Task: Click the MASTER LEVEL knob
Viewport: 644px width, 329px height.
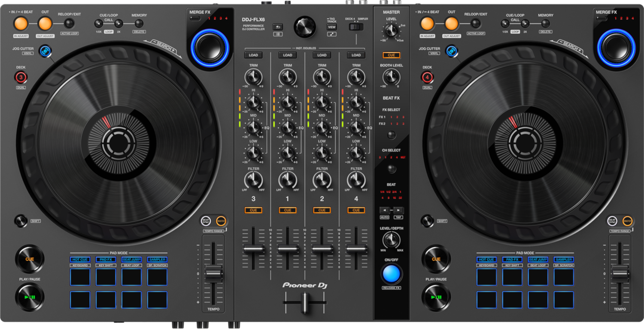Action: pos(391,30)
